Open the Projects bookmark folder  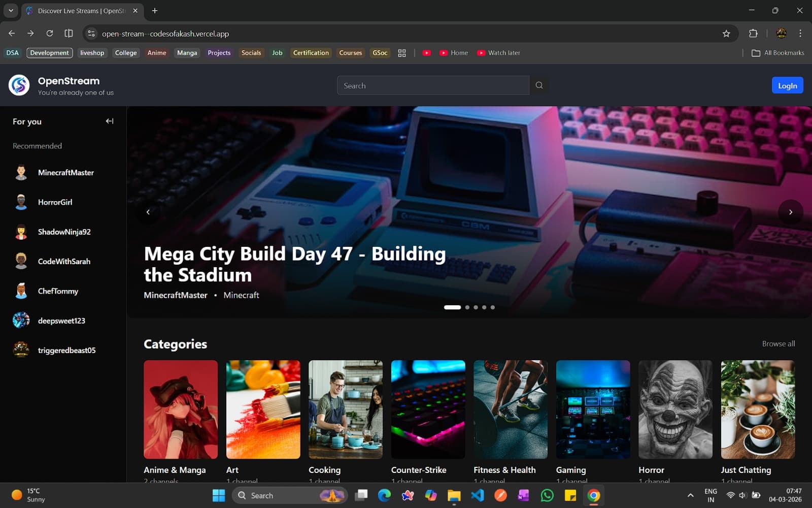219,53
